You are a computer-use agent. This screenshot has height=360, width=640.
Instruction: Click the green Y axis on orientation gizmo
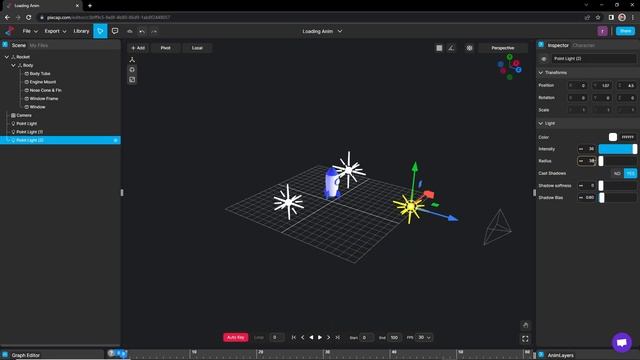coord(510,57)
